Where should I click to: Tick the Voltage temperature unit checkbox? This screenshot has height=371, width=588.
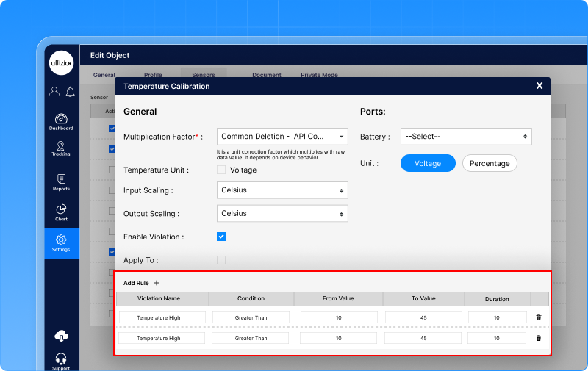click(221, 170)
